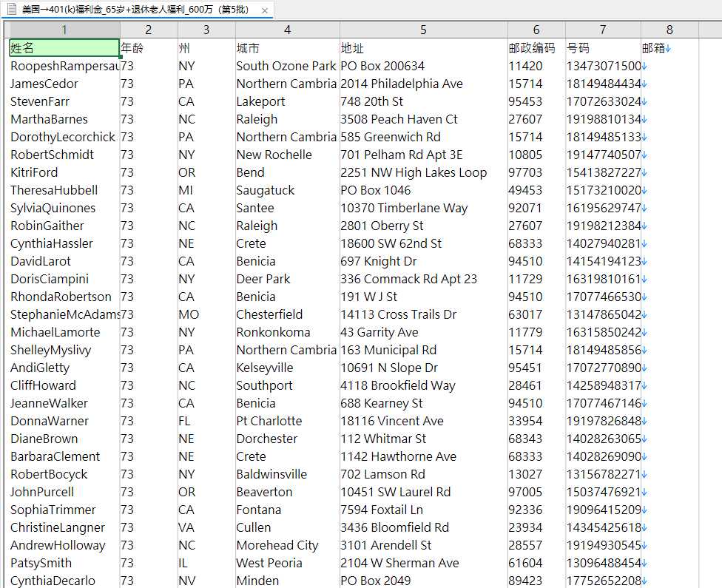Click the address 2104 W Sherman Ave
The width and height of the screenshot is (722, 588).
399,563
